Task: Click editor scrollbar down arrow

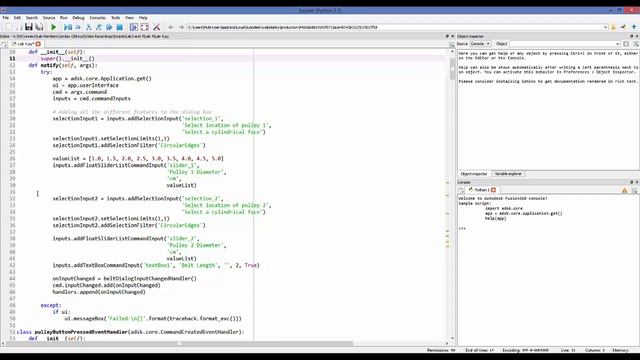Action: pos(452,338)
